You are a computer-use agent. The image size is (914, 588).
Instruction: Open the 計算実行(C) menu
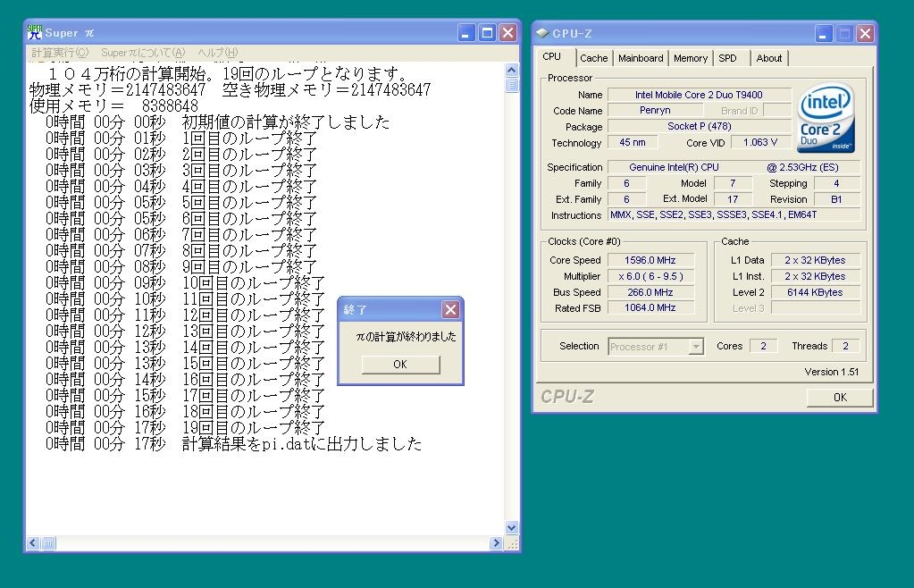(60, 53)
